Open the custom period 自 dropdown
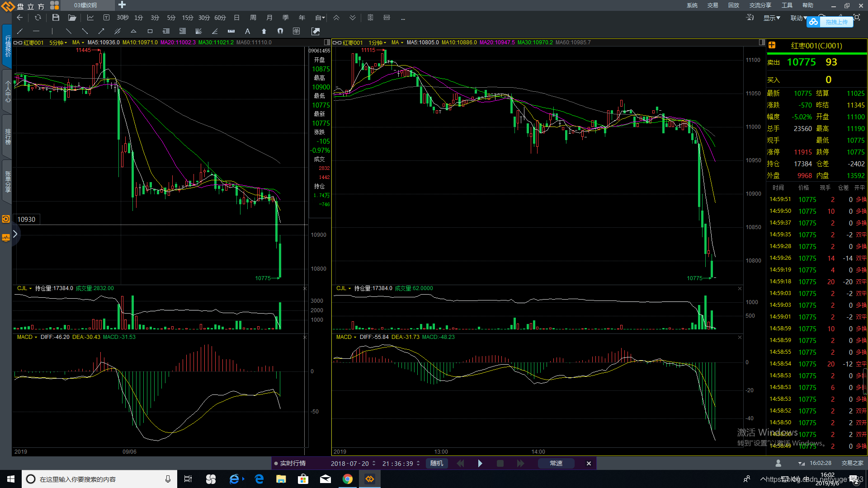Image resolution: width=868 pixels, height=488 pixels. tap(320, 18)
